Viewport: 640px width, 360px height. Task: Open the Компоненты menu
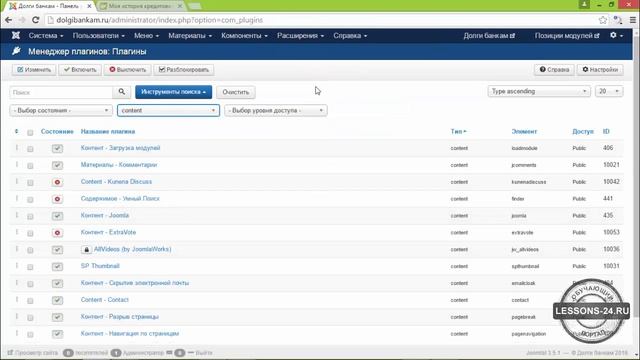(x=244, y=36)
